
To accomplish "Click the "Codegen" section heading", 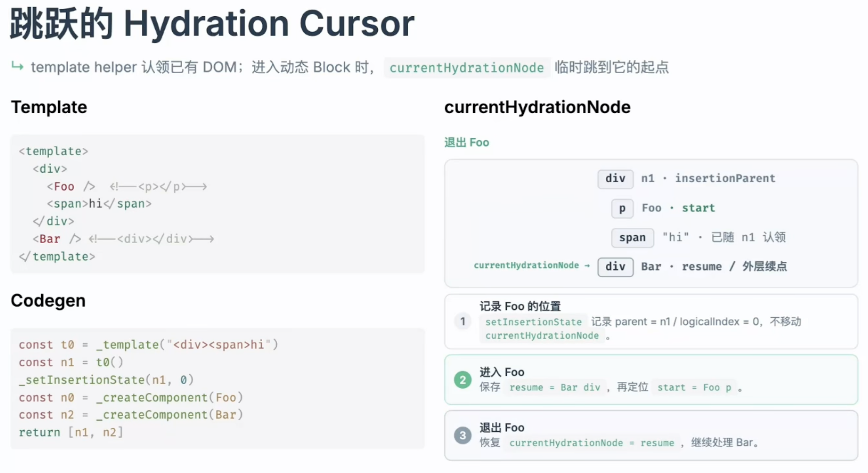I will pyautogui.click(x=48, y=301).
